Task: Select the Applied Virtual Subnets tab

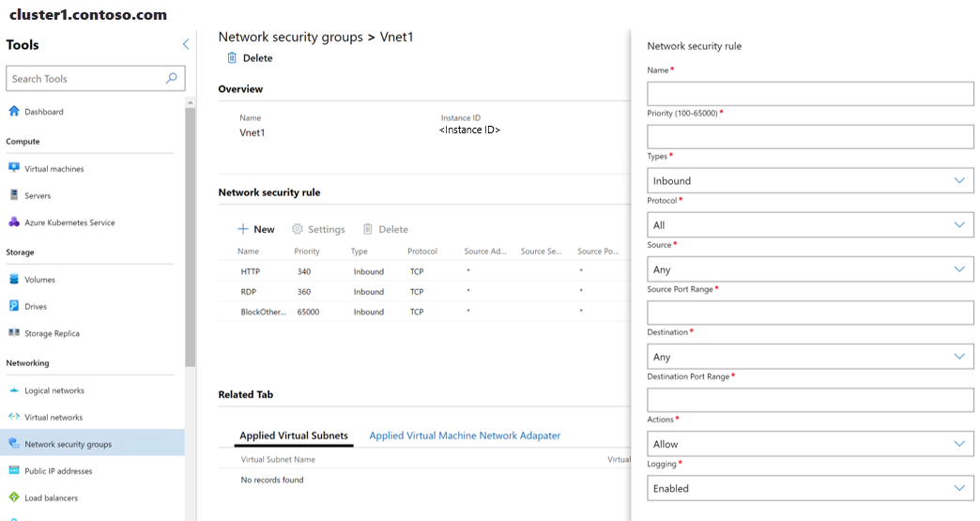Action: coord(294,436)
